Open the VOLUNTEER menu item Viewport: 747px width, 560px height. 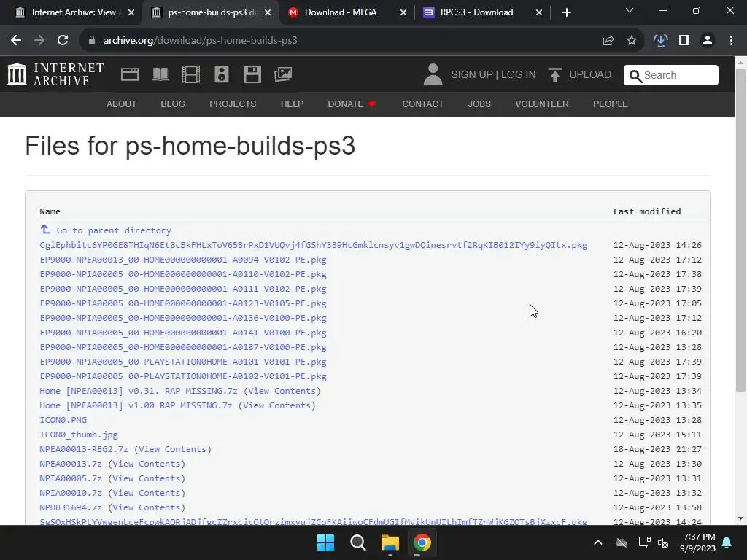click(x=542, y=104)
